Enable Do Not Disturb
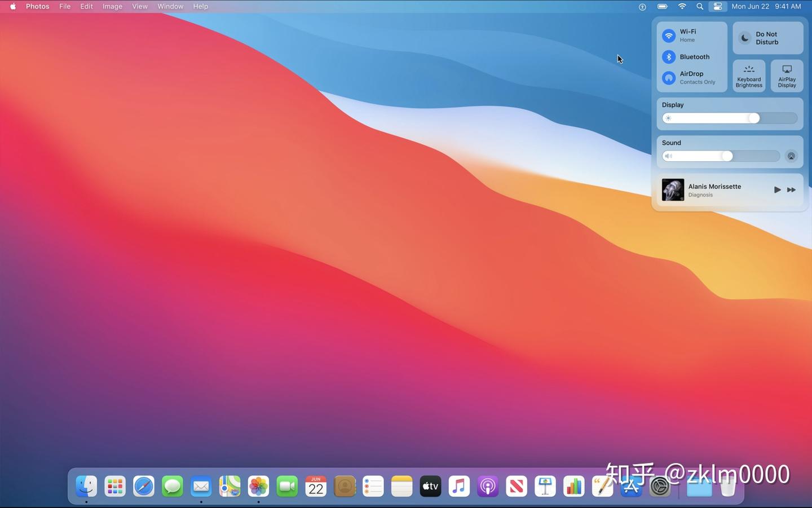812x508 pixels. tap(767, 38)
